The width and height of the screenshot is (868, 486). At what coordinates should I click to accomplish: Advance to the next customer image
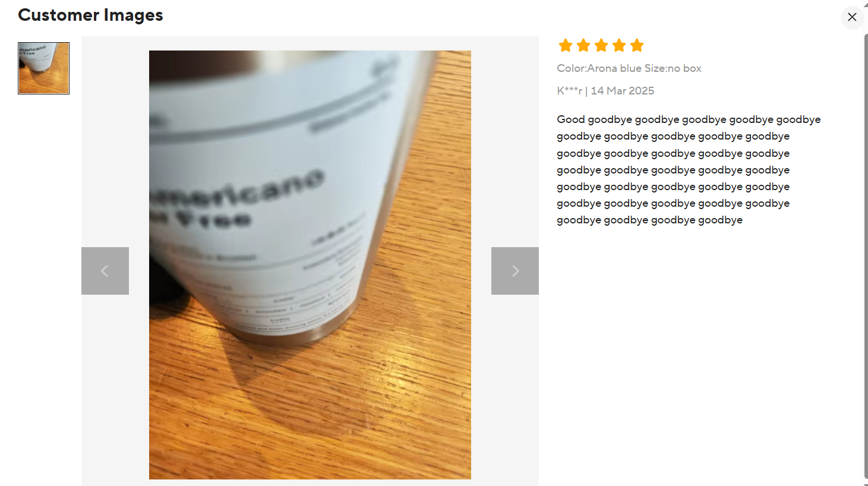515,271
